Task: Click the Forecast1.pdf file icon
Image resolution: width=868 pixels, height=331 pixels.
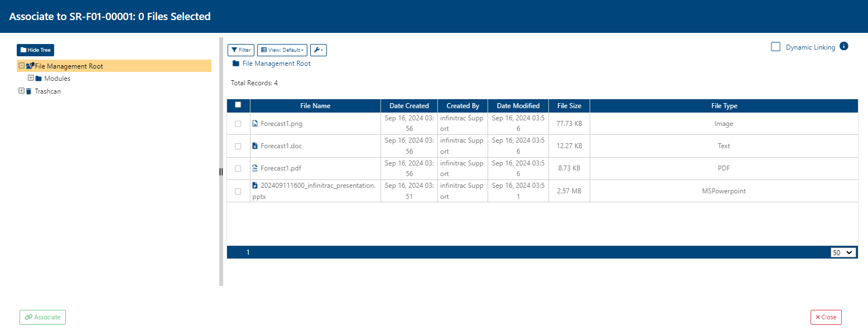Action: 255,168
